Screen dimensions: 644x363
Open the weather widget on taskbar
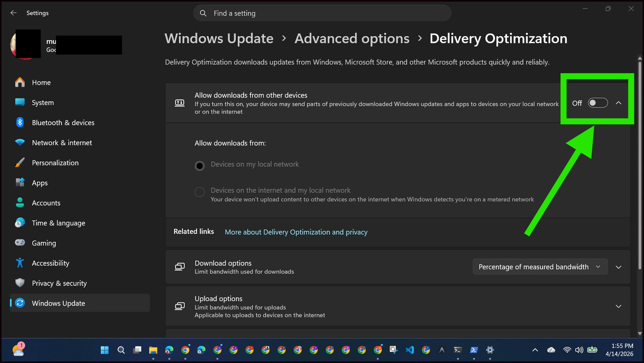pos(18,349)
